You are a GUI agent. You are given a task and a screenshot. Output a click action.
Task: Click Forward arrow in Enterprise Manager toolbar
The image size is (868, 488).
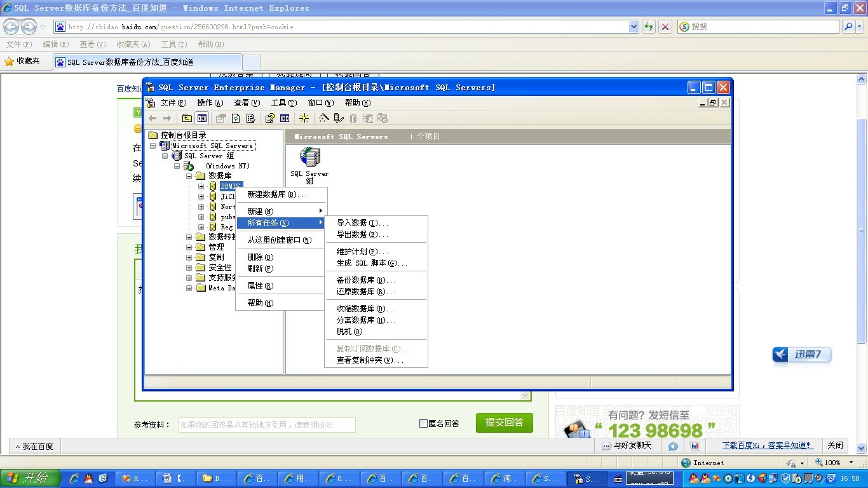pyautogui.click(x=167, y=118)
